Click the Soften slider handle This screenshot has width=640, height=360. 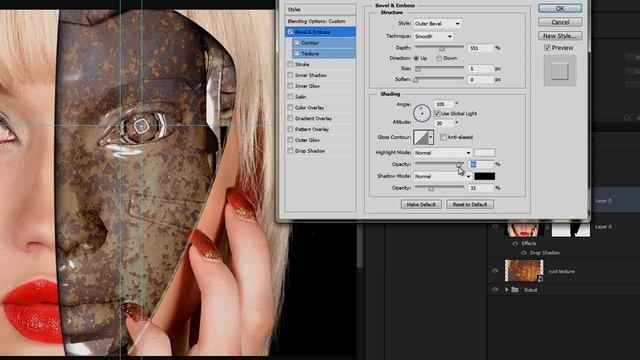(x=416, y=80)
